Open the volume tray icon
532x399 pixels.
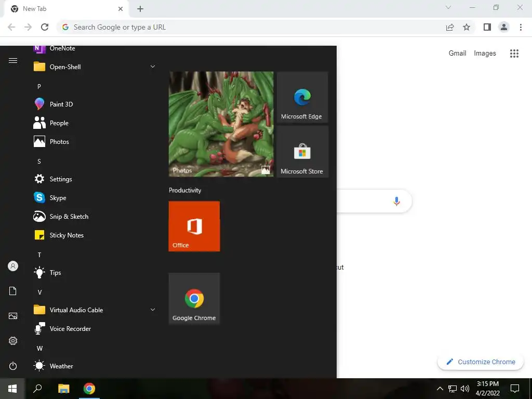tap(464, 389)
